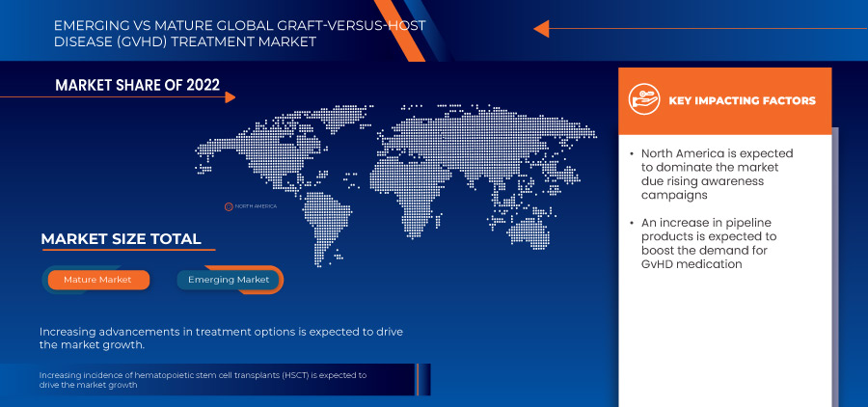Viewport: 868px width, 407px height.
Task: Click the HSCT incidence text strip
Action: coord(203,380)
